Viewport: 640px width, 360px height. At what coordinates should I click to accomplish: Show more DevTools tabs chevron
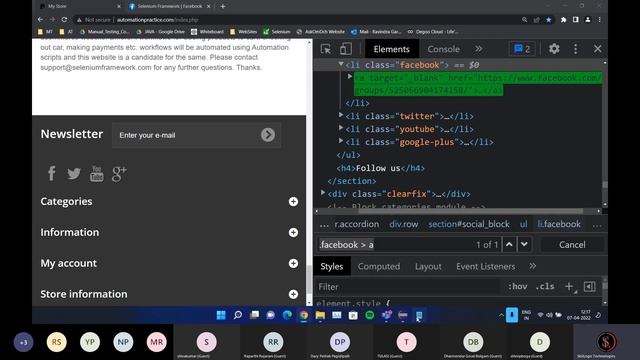coord(478,49)
